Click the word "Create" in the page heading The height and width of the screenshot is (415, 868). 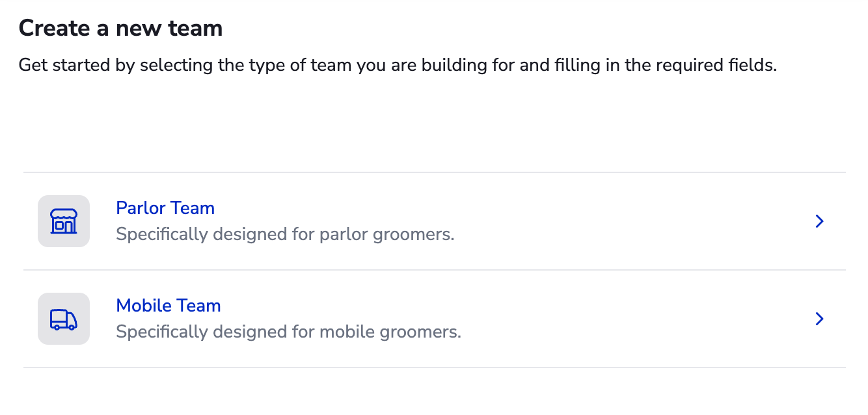click(55, 28)
